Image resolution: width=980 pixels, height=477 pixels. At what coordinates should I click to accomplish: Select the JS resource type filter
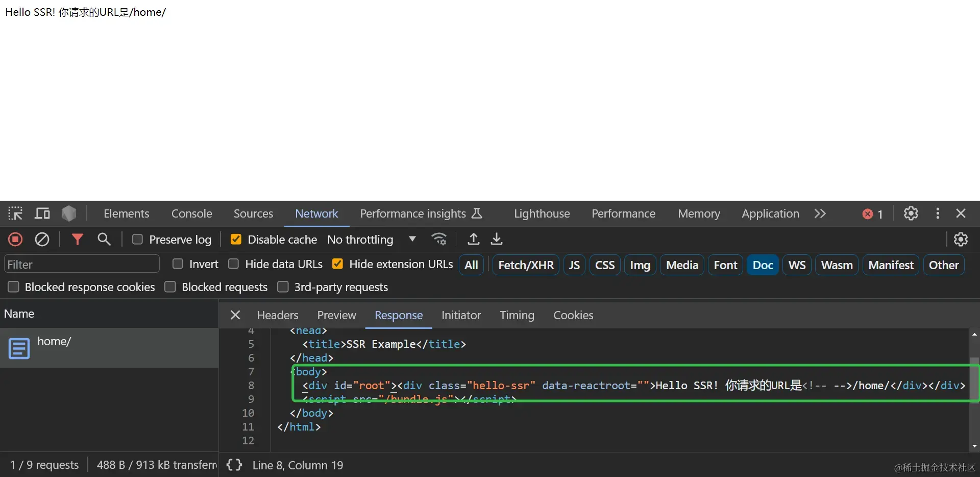point(574,265)
